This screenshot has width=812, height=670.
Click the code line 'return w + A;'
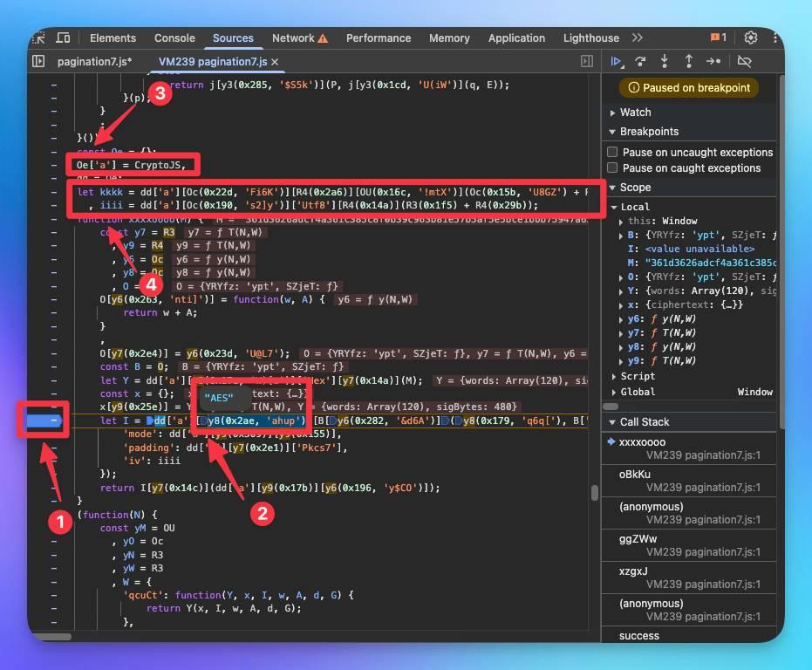160,313
